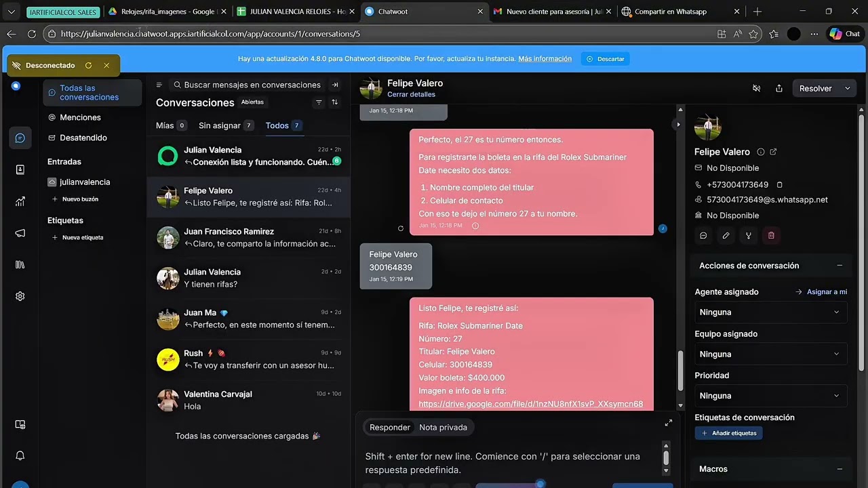Collapse the Macros section

click(840, 469)
